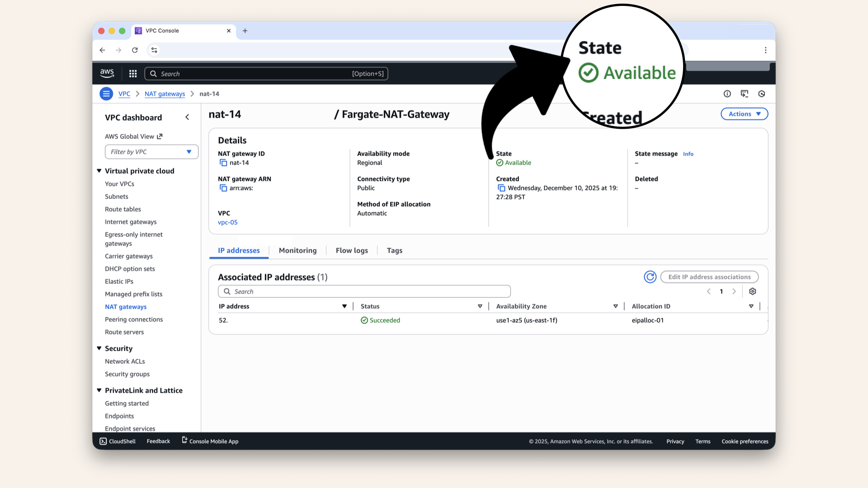Open the Actions dropdown menu
The width and height of the screenshot is (868, 488).
point(744,114)
